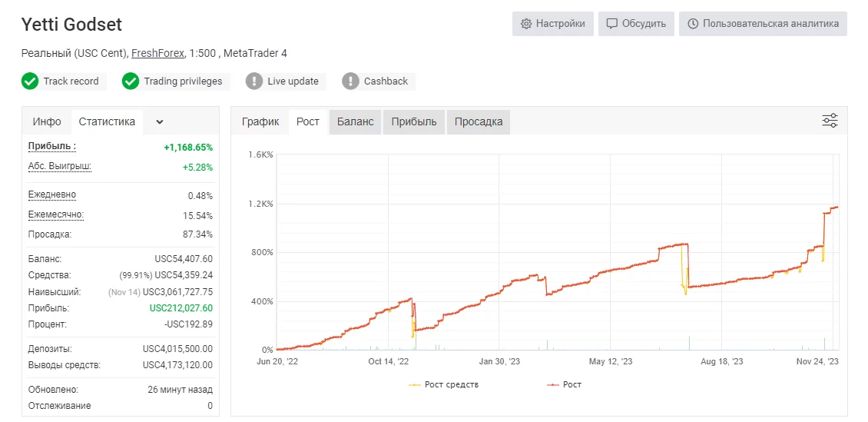Click the Обсудить button

(636, 24)
